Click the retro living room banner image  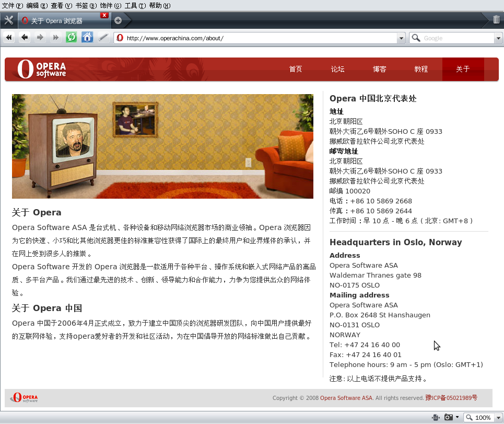[162, 146]
